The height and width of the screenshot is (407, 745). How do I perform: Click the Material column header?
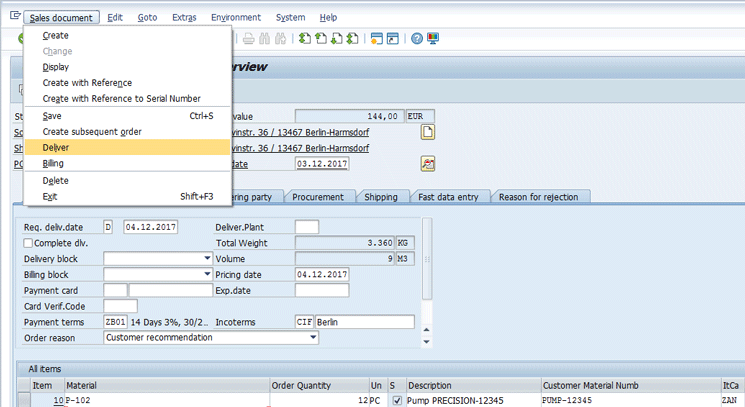coord(167,386)
